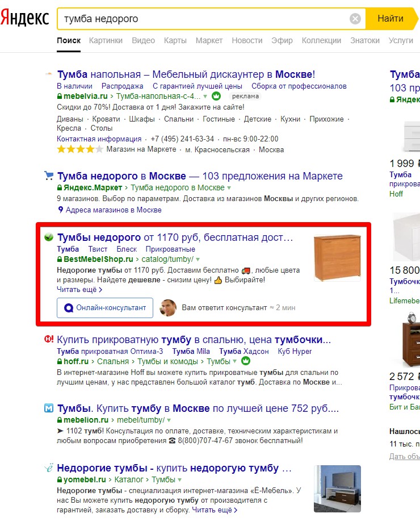Viewport: 420px width, 530px height.
Task: Open the Знатоки tab
Action: pos(364,40)
